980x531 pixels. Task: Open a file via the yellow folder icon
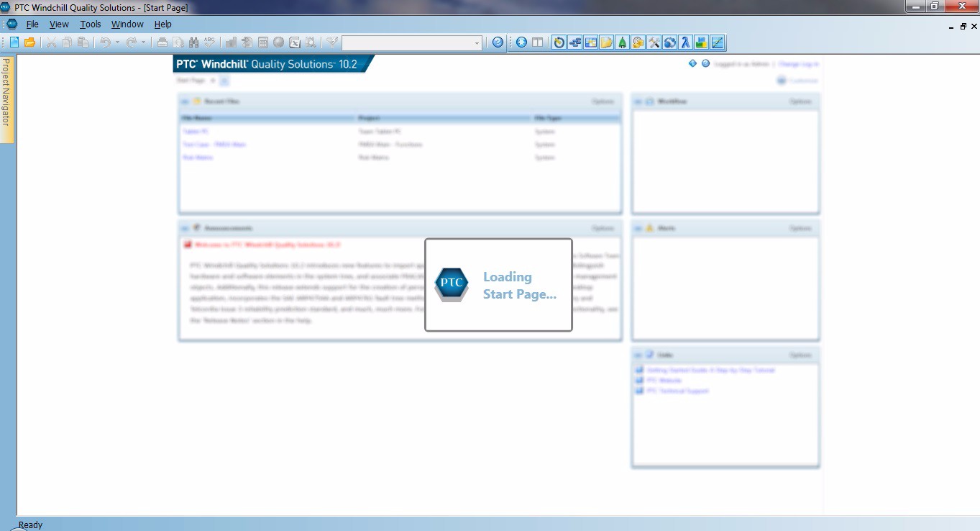click(29, 42)
